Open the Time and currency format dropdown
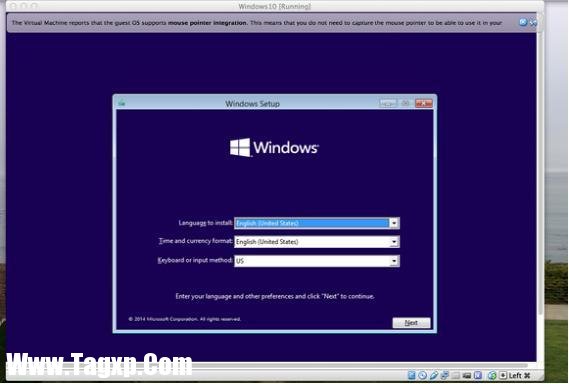This screenshot has height=384, width=569. 394,242
